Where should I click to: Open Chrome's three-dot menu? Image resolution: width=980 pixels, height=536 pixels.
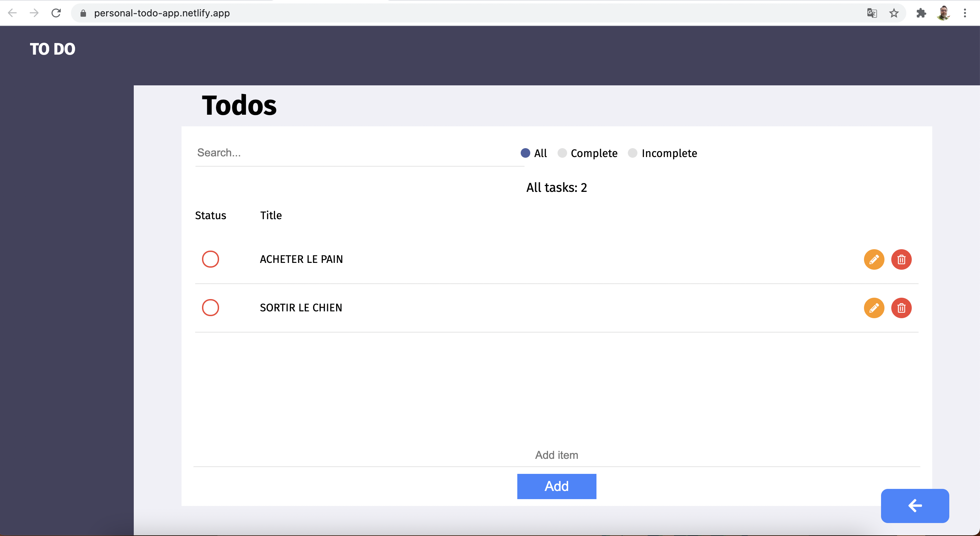965,13
